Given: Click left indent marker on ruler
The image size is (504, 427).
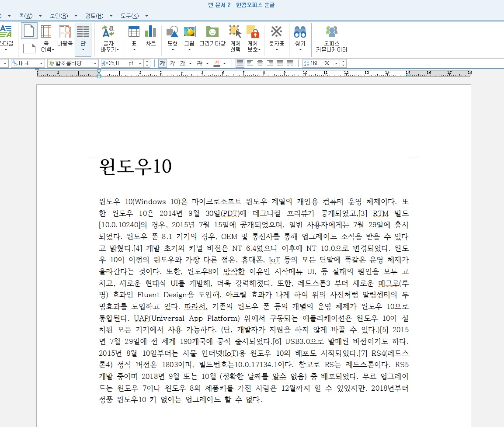Looking at the screenshot, I should click(99, 74).
